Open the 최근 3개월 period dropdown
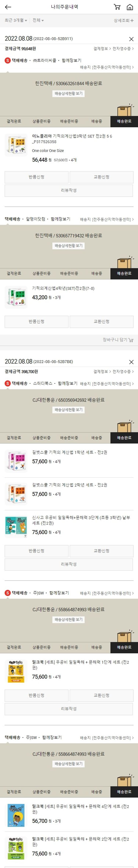Image resolution: width=138 pixels, height=868 pixels. (16, 20)
